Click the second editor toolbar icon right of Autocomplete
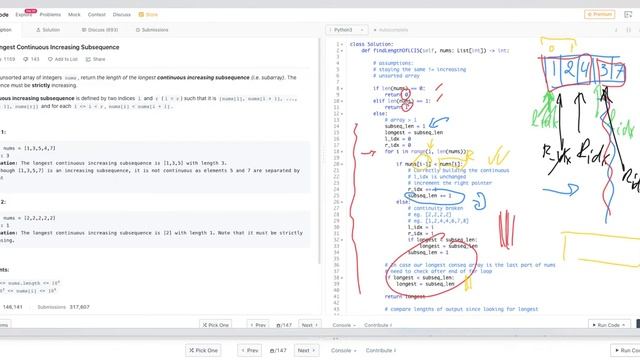This screenshot has height=360, width=640. click(629, 30)
